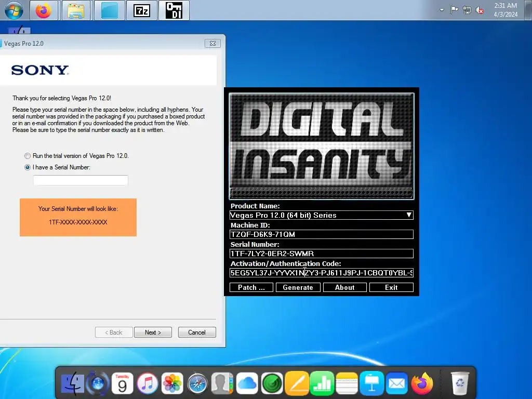Screen dimensions: 532x399
Task: Open iCloud in the dock
Action: pyautogui.click(x=247, y=383)
